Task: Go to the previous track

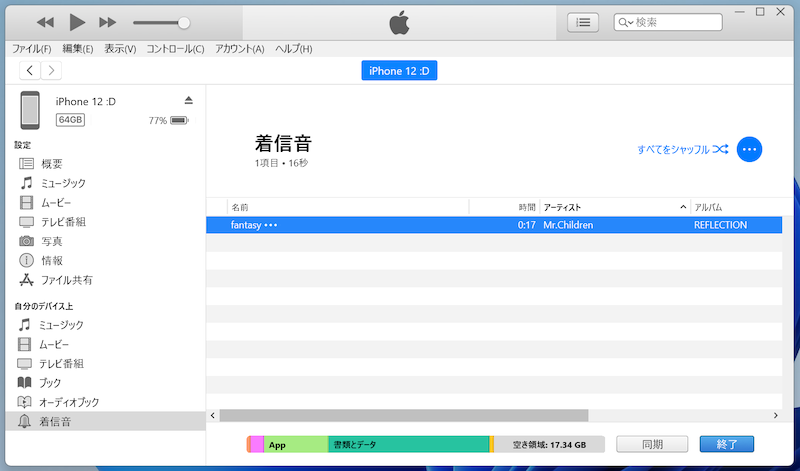Action: (x=46, y=22)
